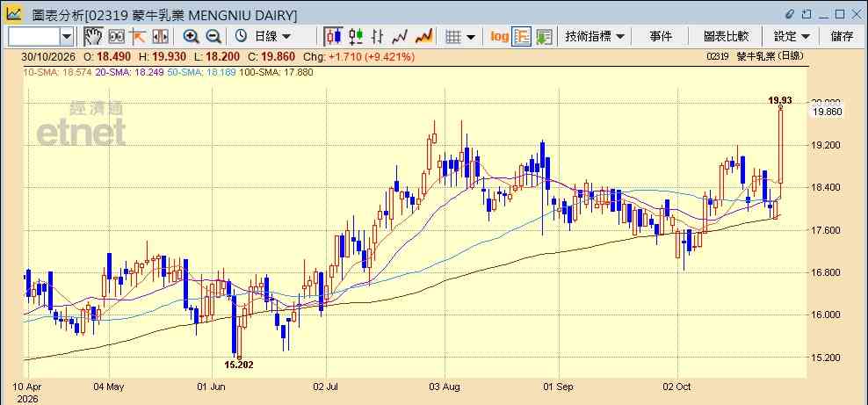The height and width of the screenshot is (405, 868).
Task: Open the 事件 events button
Action: point(661,37)
